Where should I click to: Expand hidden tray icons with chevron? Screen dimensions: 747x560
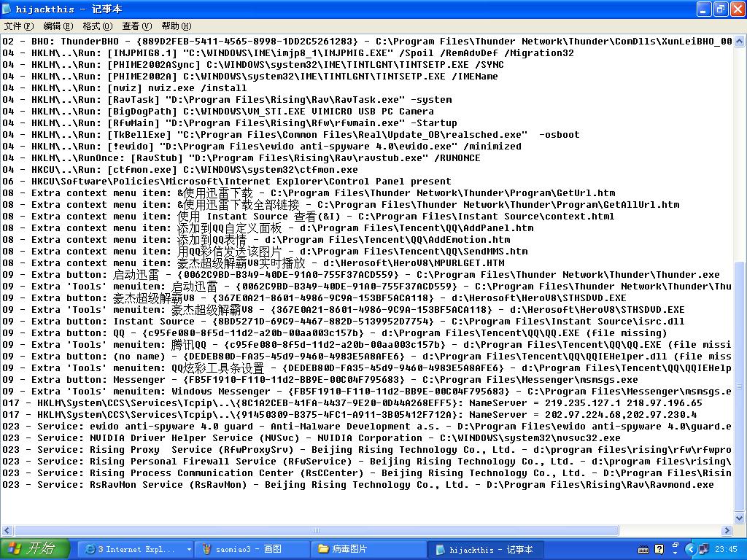pyautogui.click(x=690, y=550)
